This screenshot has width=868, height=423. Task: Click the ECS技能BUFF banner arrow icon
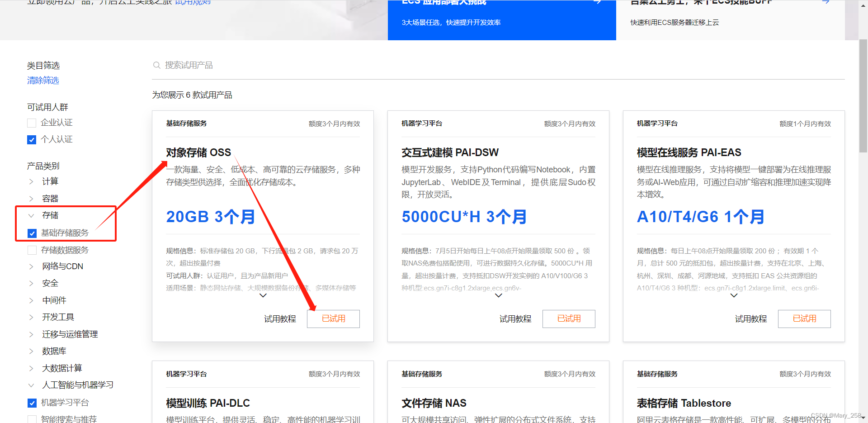pos(826,2)
